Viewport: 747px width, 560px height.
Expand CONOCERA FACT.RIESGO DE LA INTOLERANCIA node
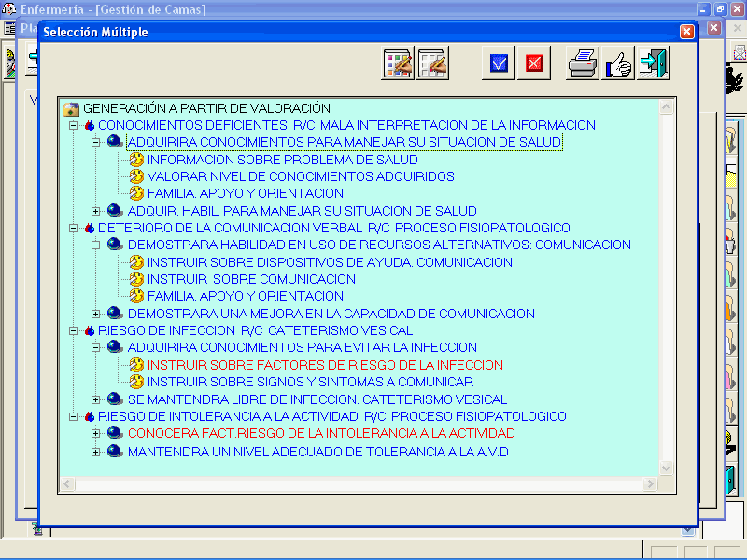click(x=96, y=434)
